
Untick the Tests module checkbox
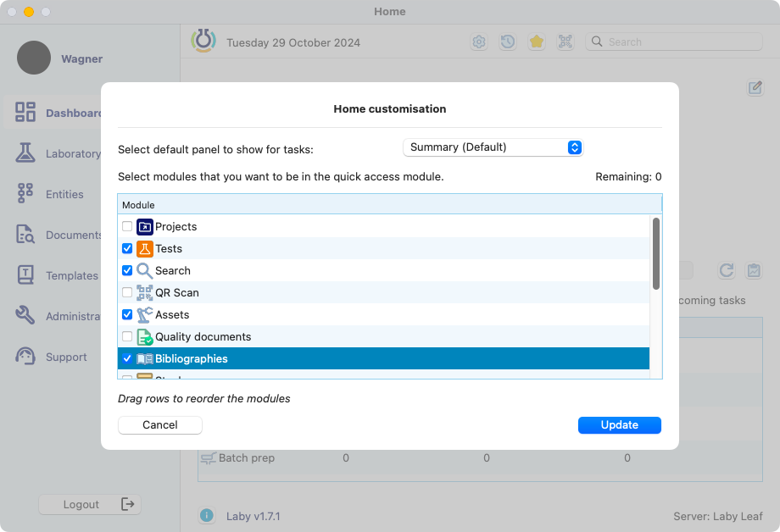point(127,248)
